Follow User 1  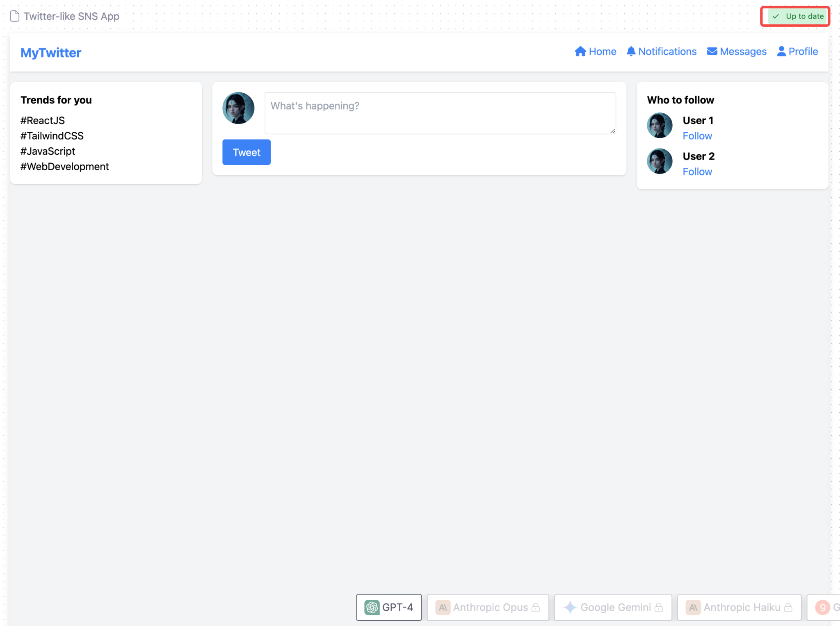pos(697,136)
